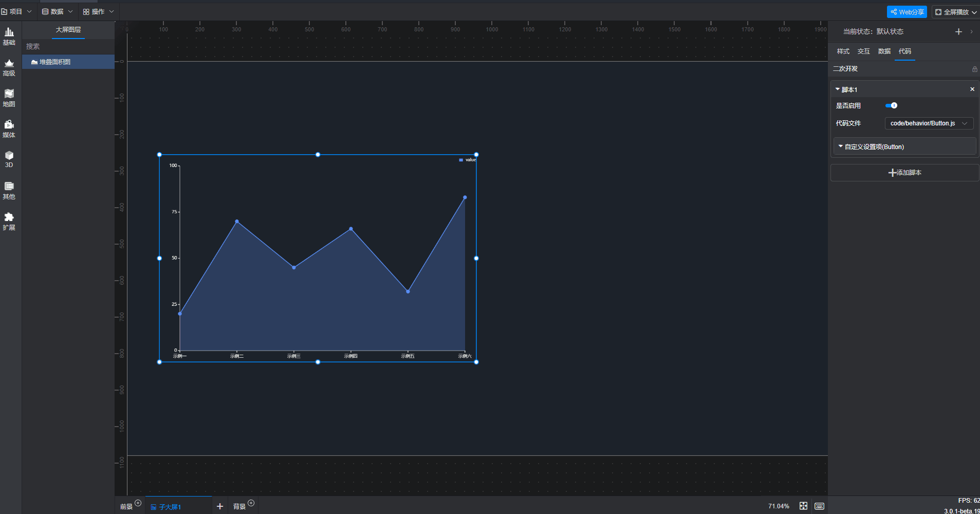
Task: Open the 高级 components category
Action: [9, 67]
